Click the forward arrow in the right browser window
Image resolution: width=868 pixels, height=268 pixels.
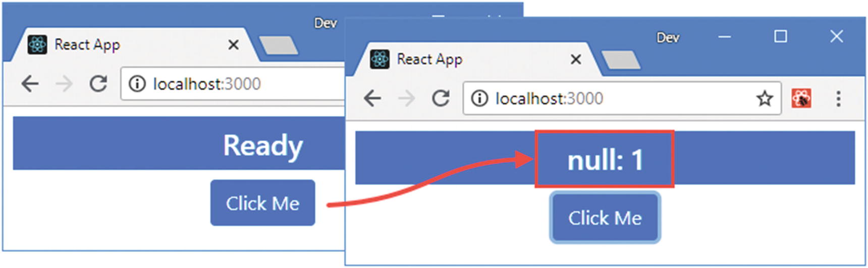pos(406,98)
